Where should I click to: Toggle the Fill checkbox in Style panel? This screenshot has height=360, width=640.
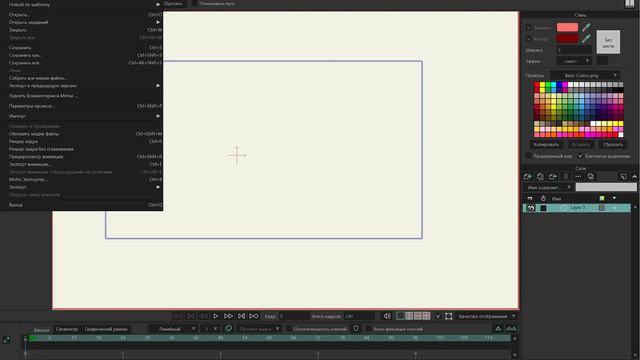[x=528, y=28]
